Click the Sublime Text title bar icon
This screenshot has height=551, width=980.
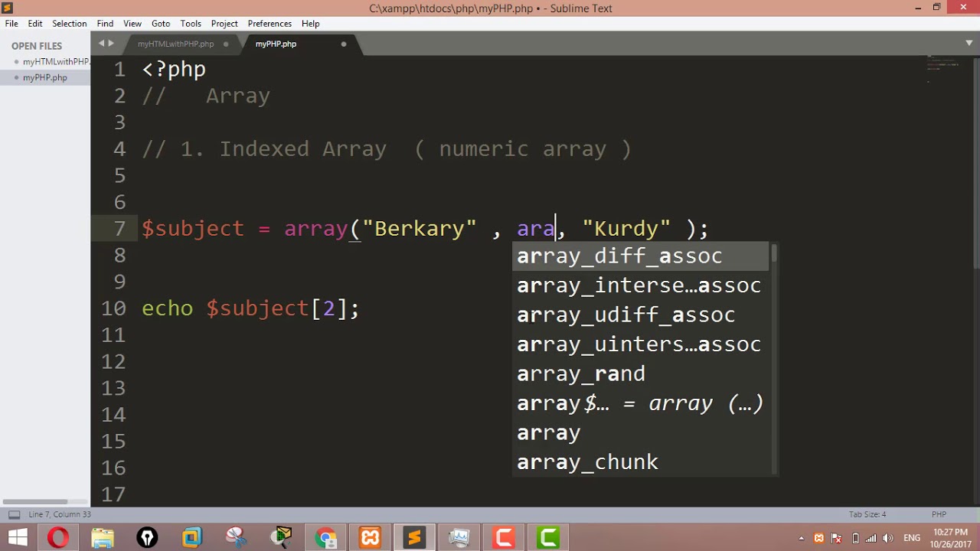pyautogui.click(x=8, y=8)
